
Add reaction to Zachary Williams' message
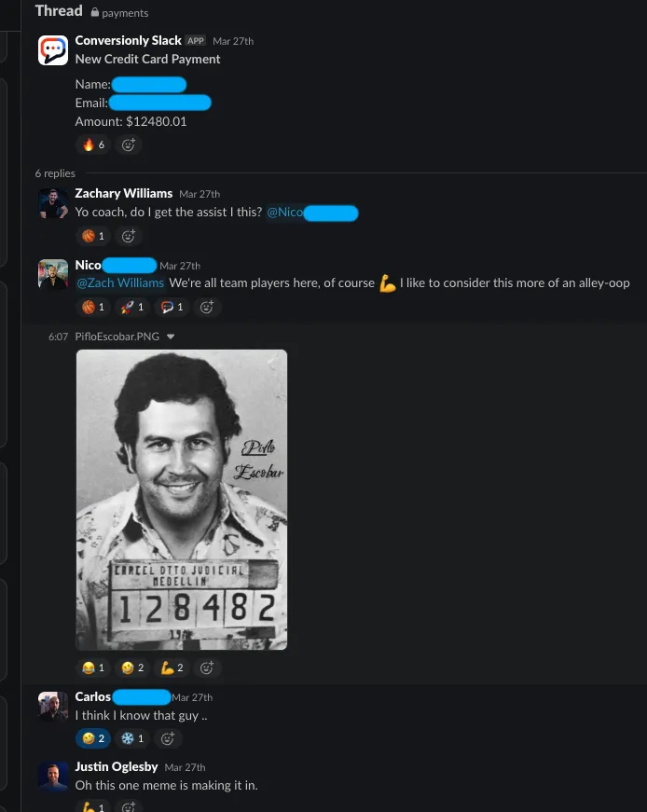click(x=128, y=236)
